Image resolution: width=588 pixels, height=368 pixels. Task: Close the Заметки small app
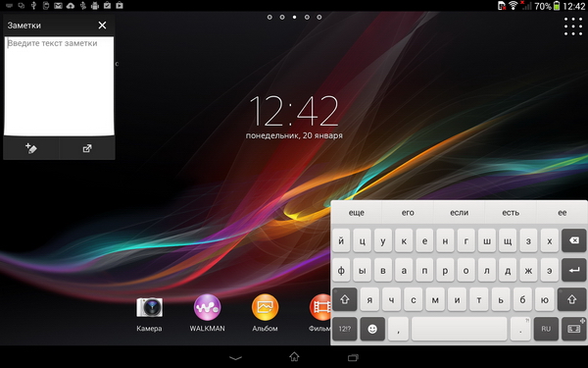(102, 26)
